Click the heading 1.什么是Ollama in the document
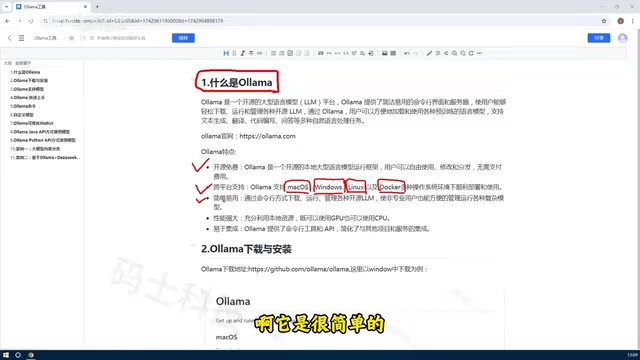 (237, 82)
